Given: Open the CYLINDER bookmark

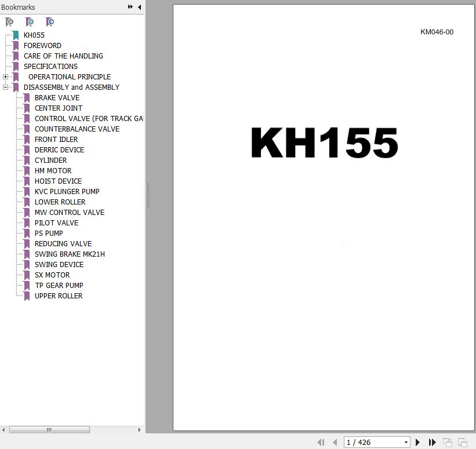Looking at the screenshot, I should [50, 160].
